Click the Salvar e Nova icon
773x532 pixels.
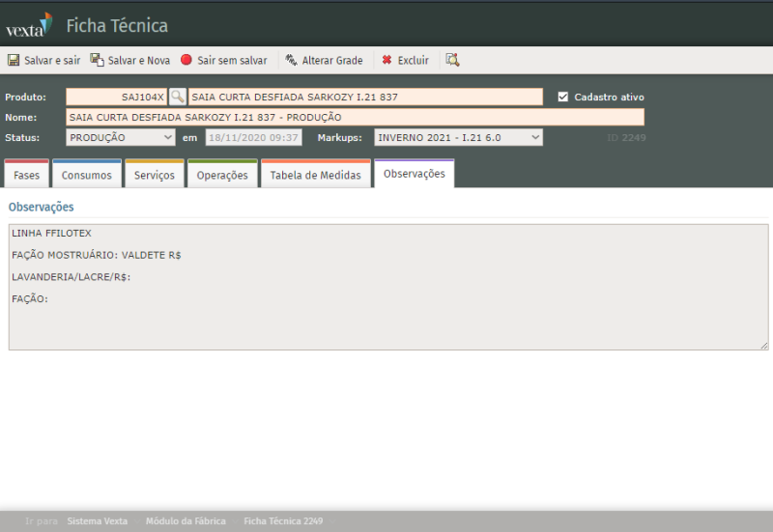[97, 60]
